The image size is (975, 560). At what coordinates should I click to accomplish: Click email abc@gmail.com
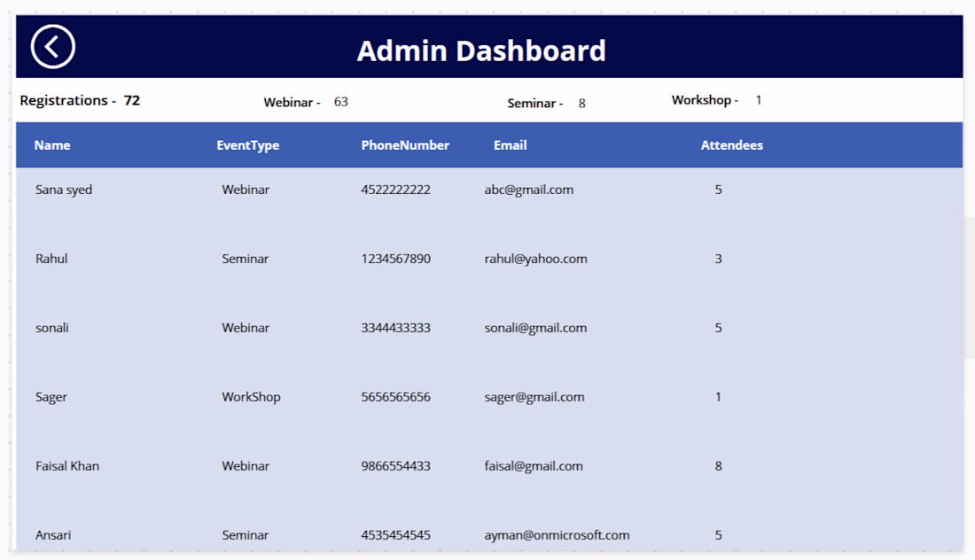tap(528, 190)
